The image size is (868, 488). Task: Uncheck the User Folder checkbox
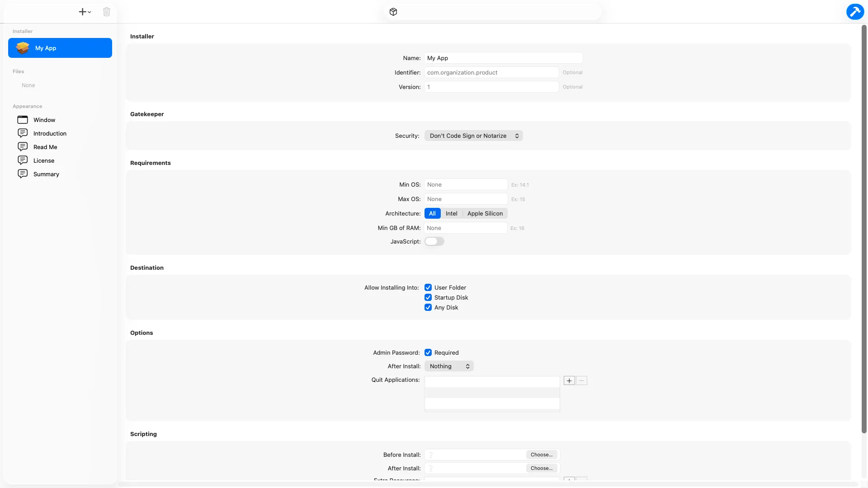(428, 287)
